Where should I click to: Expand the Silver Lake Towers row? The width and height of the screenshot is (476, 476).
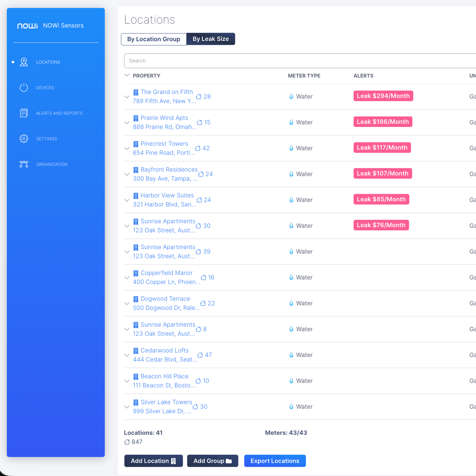click(x=127, y=407)
